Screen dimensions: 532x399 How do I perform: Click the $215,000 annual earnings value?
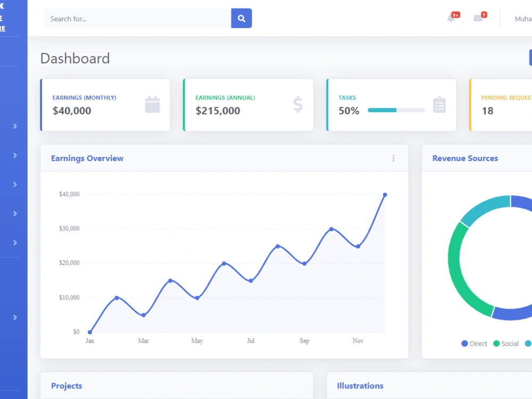coord(218,111)
